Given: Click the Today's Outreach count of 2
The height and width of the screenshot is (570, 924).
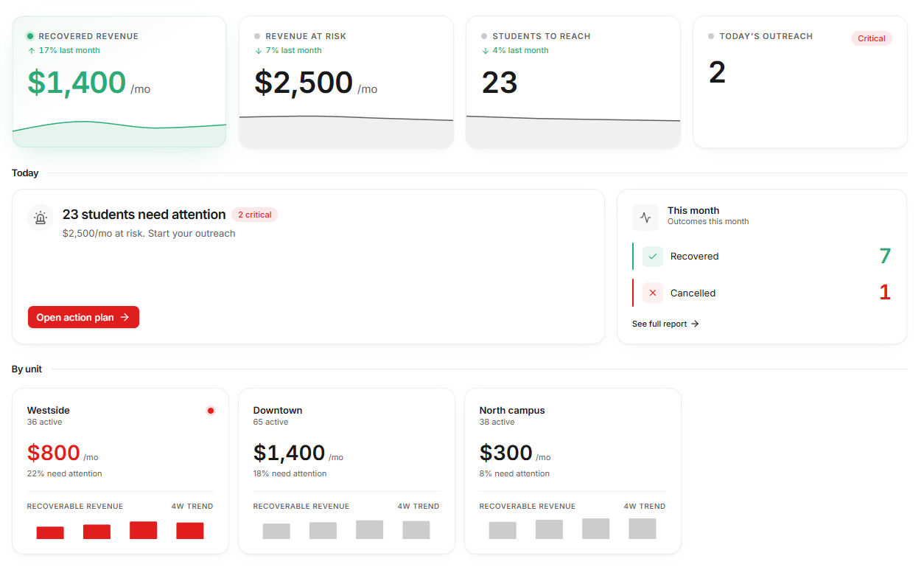Looking at the screenshot, I should [717, 72].
